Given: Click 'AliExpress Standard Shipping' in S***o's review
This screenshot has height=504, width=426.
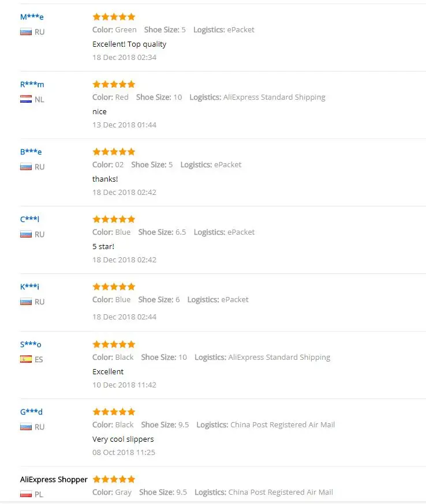Looking at the screenshot, I should (x=279, y=358).
